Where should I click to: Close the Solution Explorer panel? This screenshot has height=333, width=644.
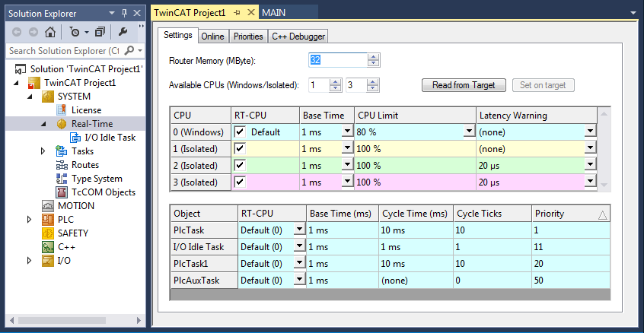pyautogui.click(x=137, y=13)
